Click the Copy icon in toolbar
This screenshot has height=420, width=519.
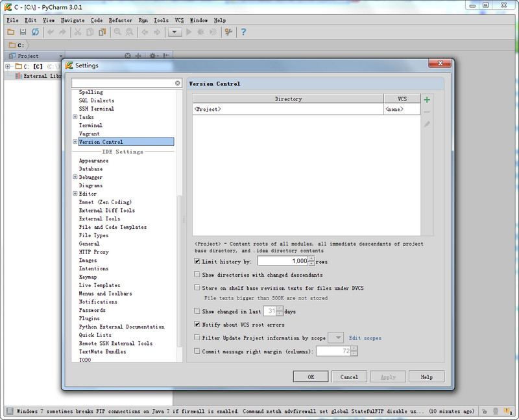90,32
